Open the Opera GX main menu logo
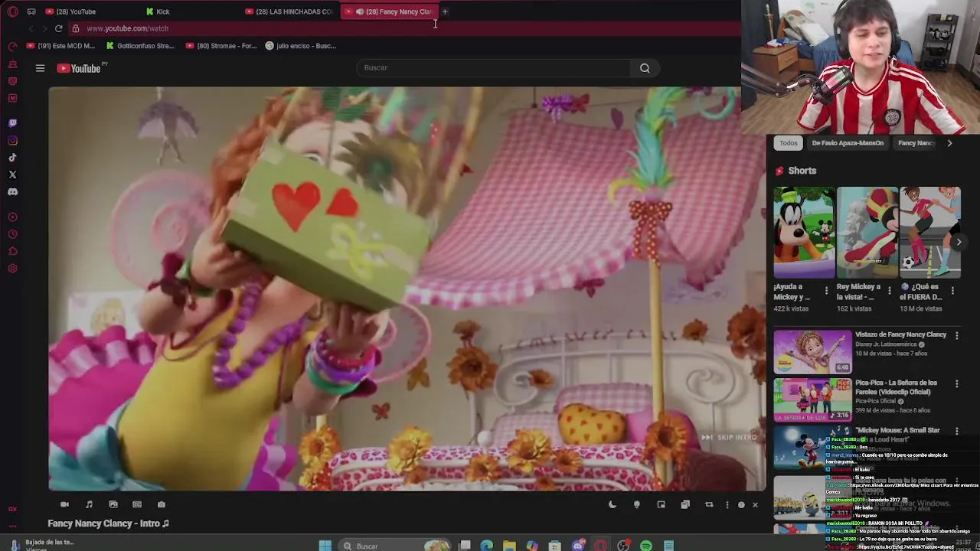The height and width of the screenshot is (551, 980). (x=12, y=11)
